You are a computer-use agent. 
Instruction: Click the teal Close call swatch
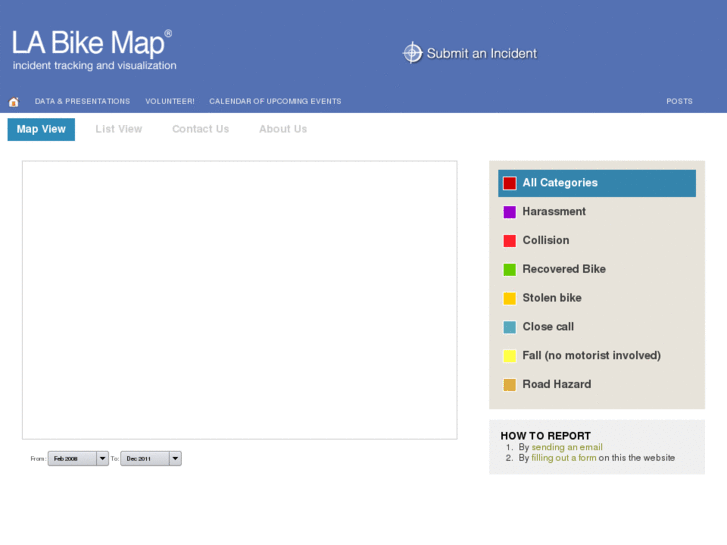pos(510,327)
